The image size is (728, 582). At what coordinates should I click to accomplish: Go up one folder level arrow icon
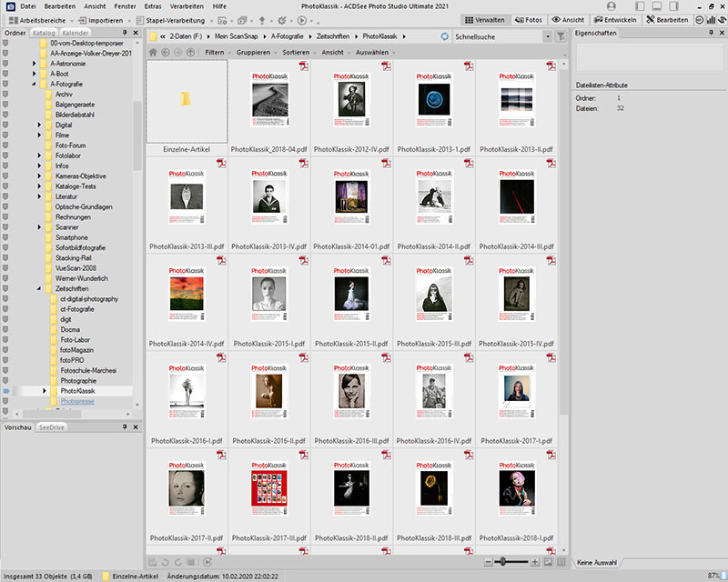(190, 53)
